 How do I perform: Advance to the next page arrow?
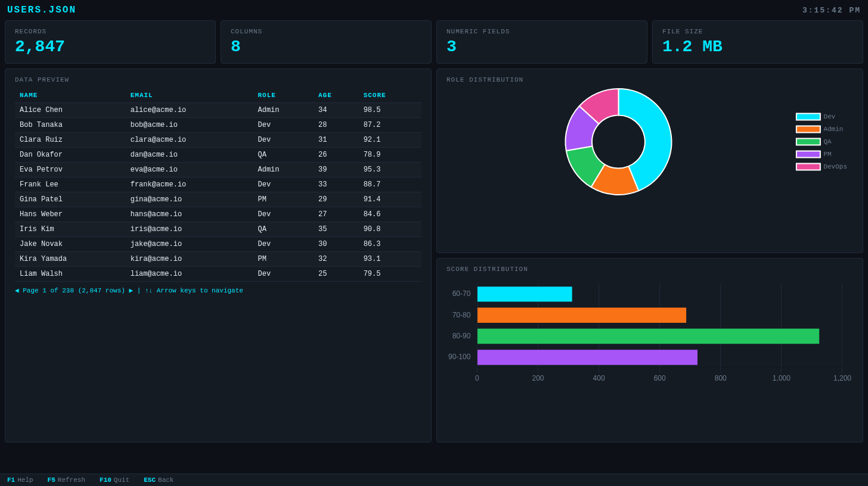[131, 290]
